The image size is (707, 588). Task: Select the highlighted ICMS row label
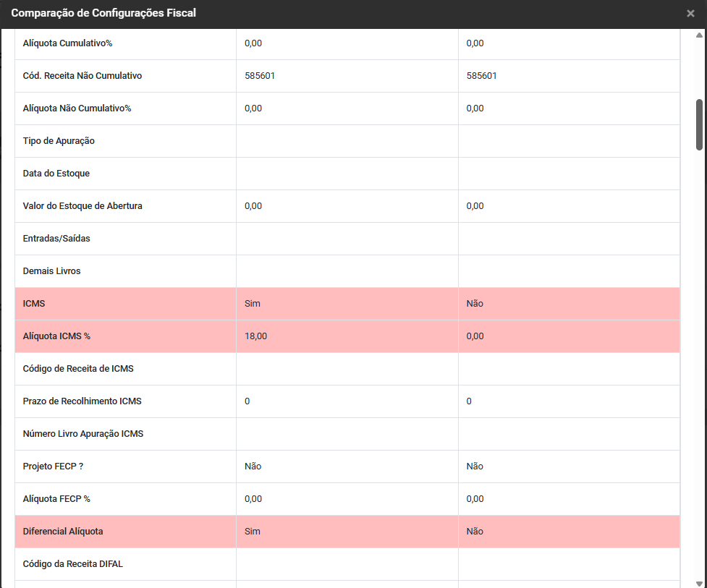tap(34, 304)
